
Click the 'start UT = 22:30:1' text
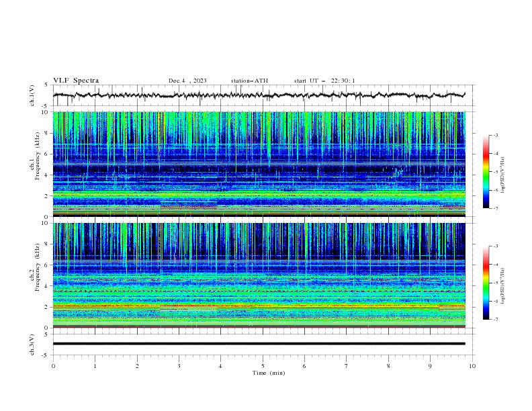point(324,81)
